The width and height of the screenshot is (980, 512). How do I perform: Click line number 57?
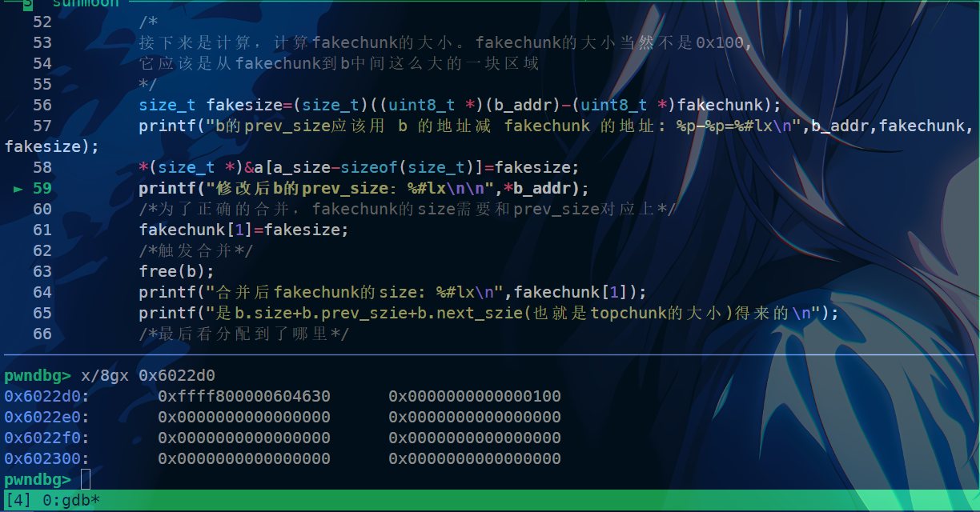click(42, 126)
